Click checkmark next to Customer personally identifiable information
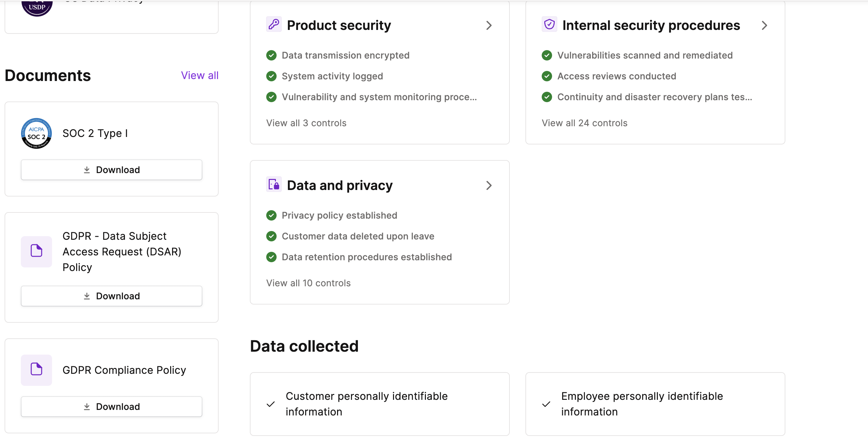 (x=271, y=404)
